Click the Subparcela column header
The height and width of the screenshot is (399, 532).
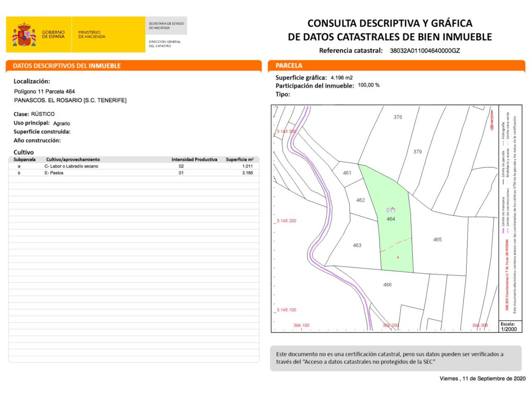click(25, 160)
